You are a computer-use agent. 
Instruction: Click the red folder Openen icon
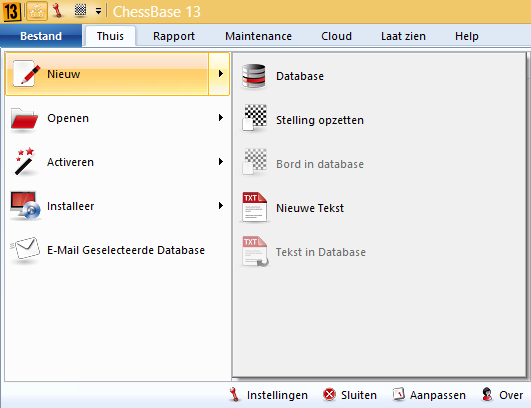[x=24, y=119]
